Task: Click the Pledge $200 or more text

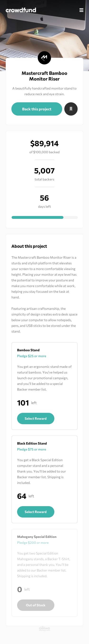Action: tap(33, 542)
